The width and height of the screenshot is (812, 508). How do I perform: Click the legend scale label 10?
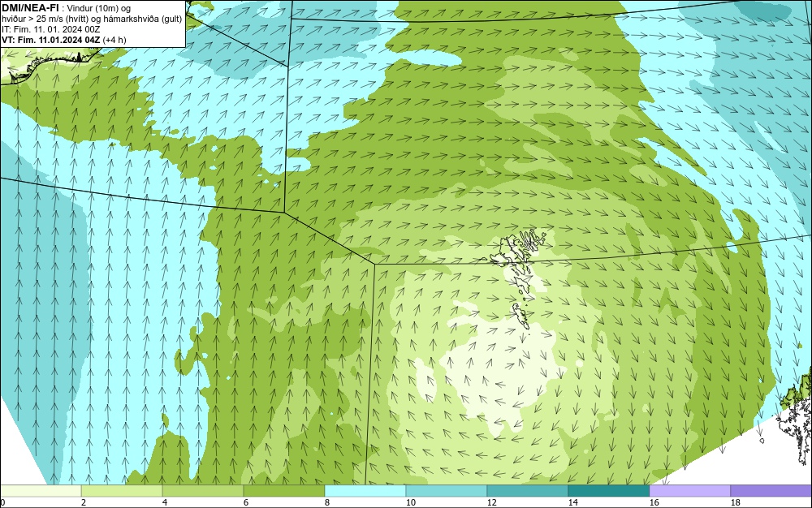click(410, 502)
